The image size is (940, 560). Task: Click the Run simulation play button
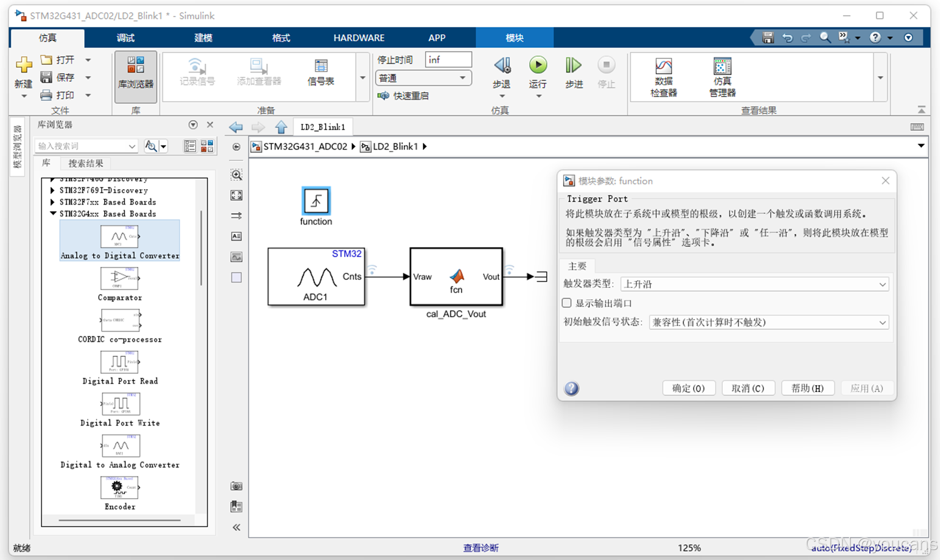coord(538,65)
